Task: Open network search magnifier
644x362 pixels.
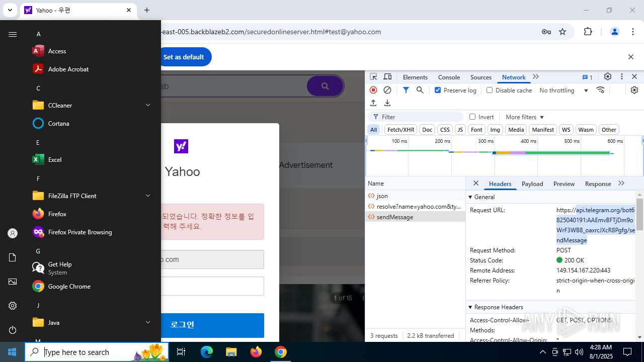Action: (x=420, y=90)
